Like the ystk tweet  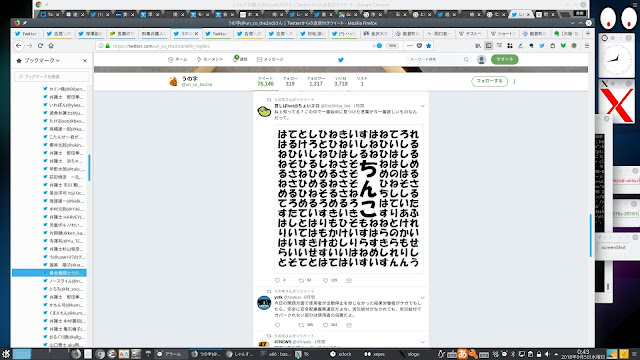325,325
